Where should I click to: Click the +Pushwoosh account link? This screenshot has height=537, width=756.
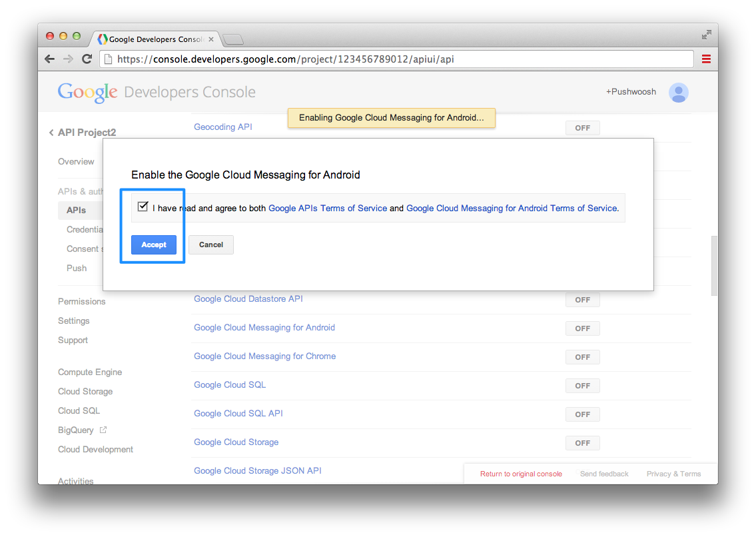[x=631, y=92]
